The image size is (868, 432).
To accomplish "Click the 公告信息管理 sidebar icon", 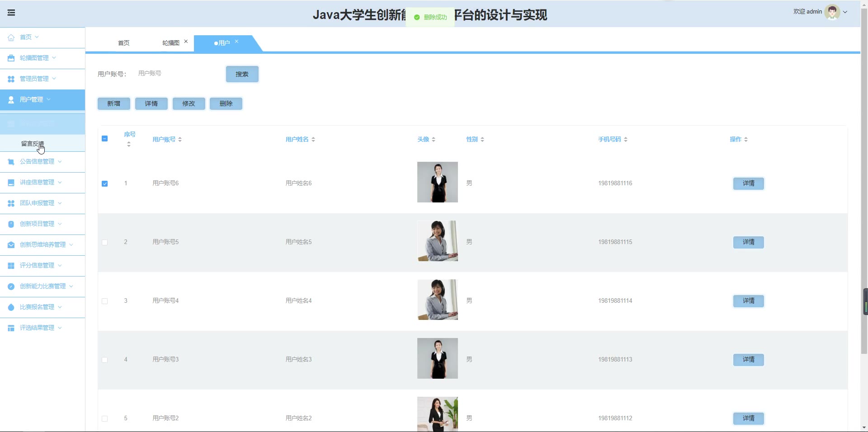I will pos(11,162).
